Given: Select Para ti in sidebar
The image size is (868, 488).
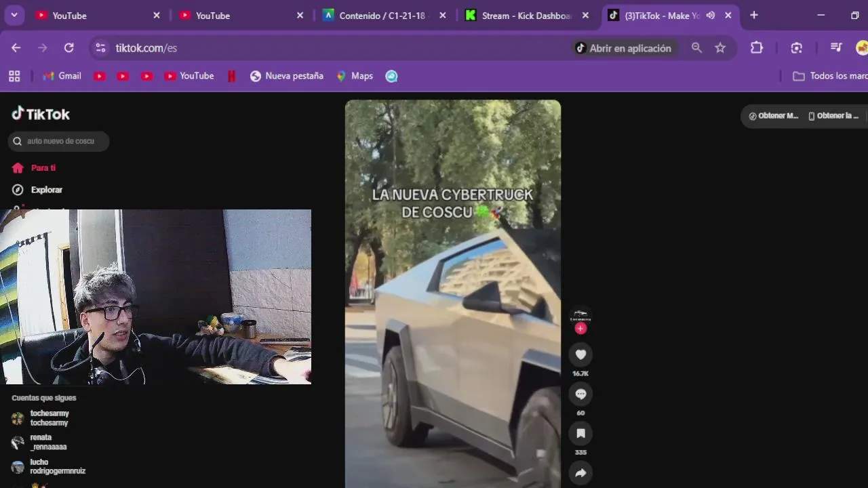Looking at the screenshot, I should point(34,168).
